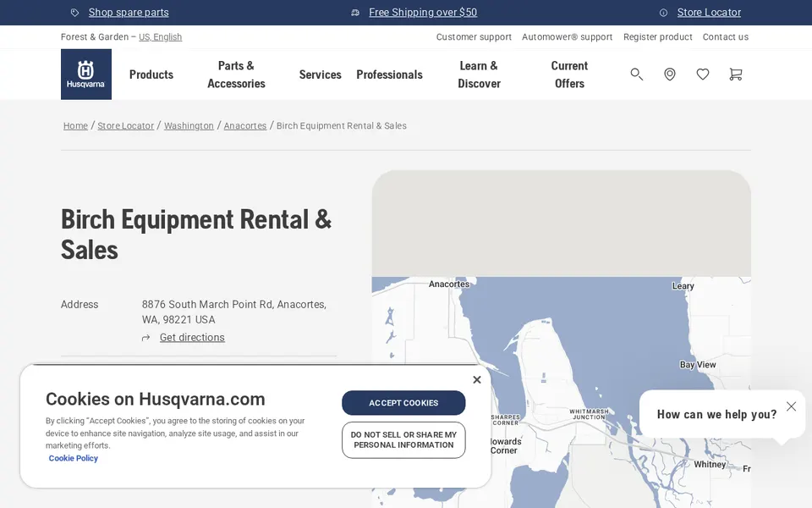
Task: Open Customer support link
Action: click(474, 36)
